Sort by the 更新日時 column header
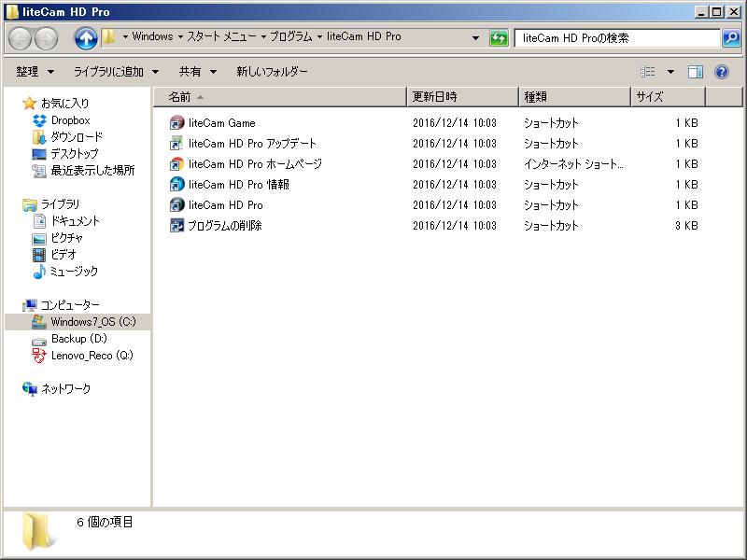 [462, 97]
